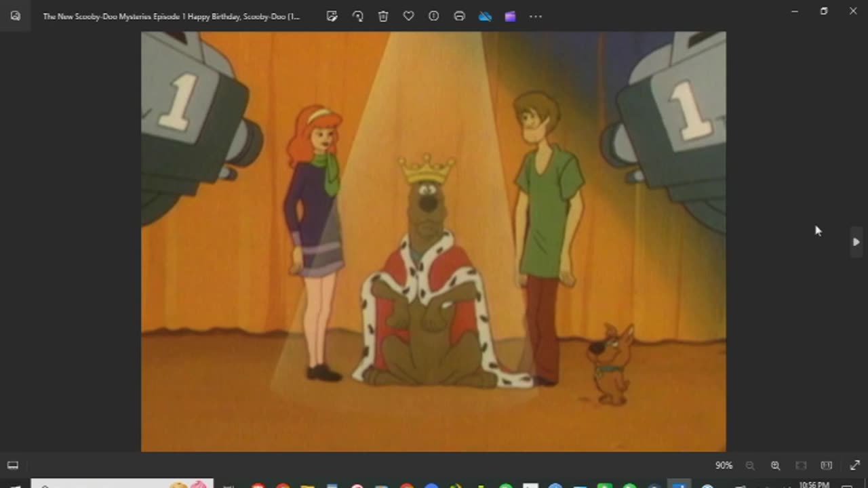
Task: Click the OneDrive cloud icon
Action: 485,16
